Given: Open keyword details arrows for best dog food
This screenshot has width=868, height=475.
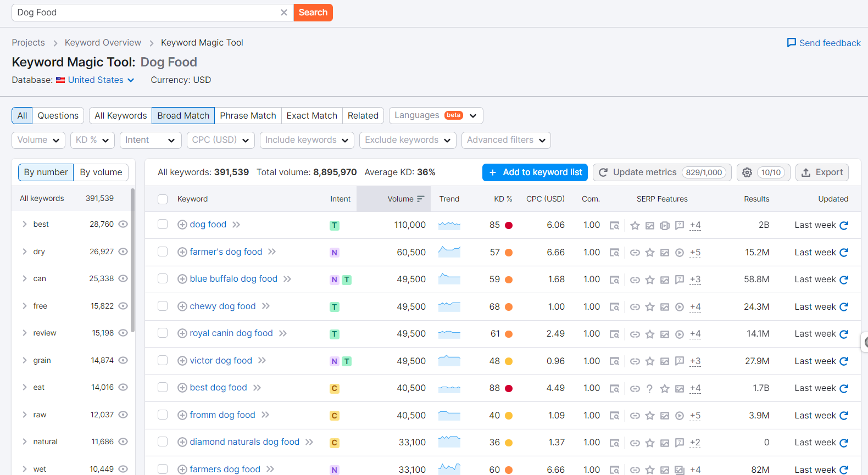Looking at the screenshot, I should 257,388.
